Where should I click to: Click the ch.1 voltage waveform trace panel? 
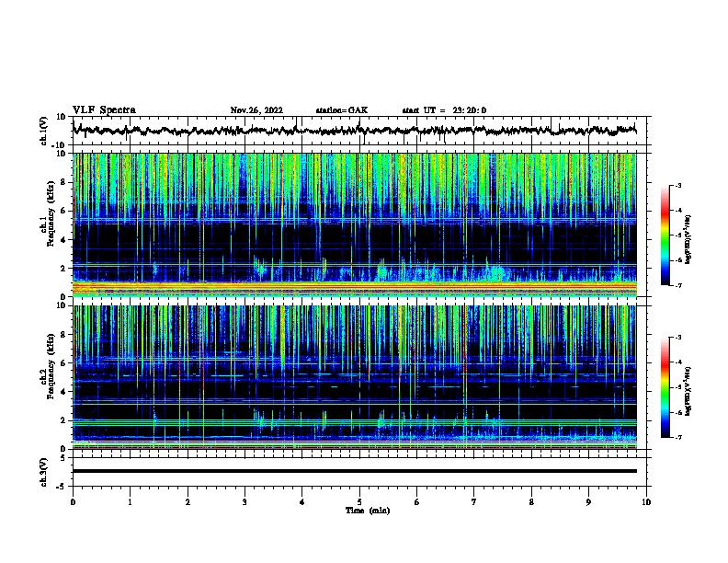[x=361, y=131]
